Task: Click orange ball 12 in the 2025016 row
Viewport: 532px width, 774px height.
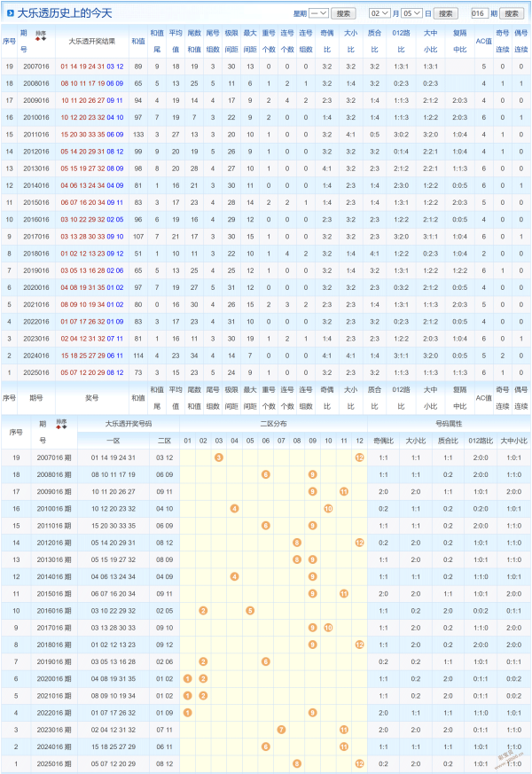Action: tap(359, 762)
